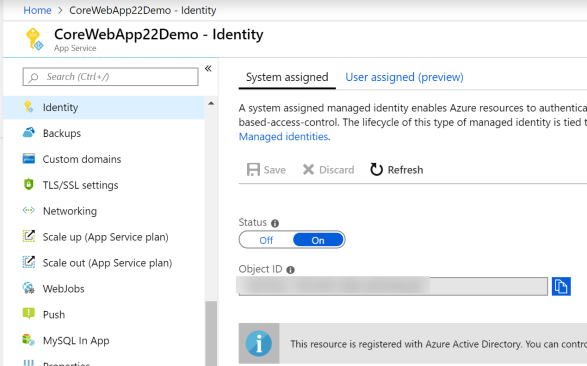
Task: Click the Object ID info icon
Action: (x=291, y=270)
